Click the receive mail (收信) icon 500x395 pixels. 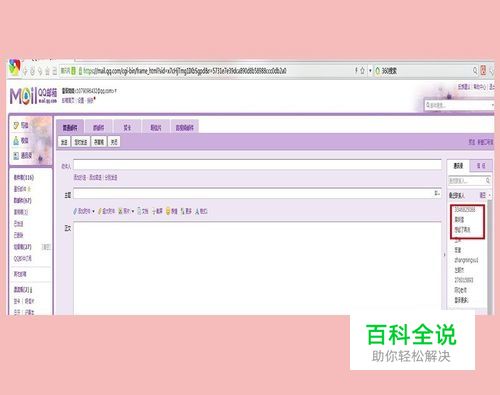click(16, 141)
